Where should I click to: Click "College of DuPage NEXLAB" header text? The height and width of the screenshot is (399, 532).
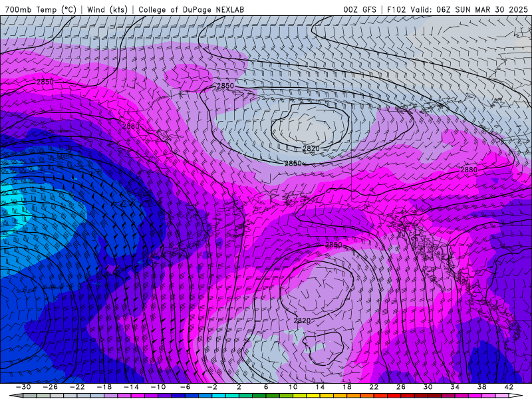click(191, 9)
